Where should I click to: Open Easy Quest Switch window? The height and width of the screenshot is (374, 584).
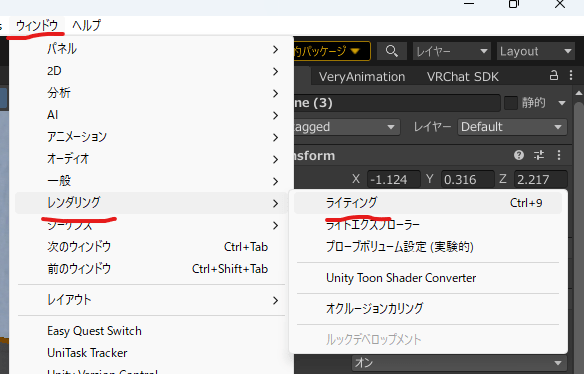point(151,331)
